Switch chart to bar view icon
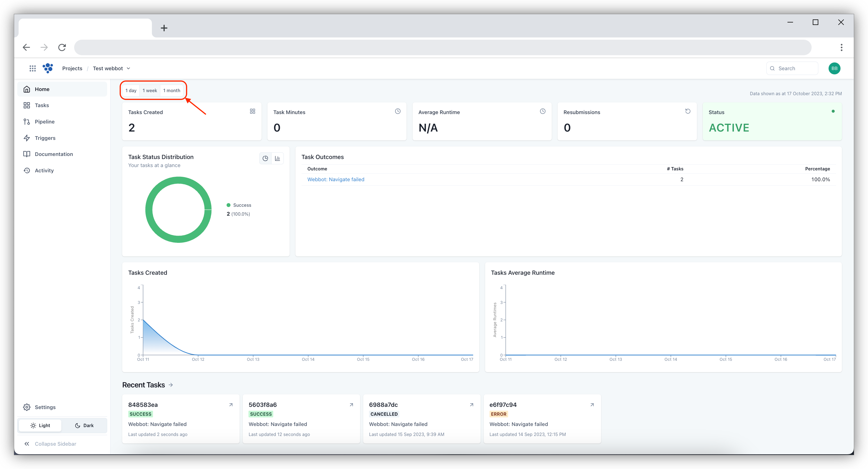The width and height of the screenshot is (868, 469). pyautogui.click(x=277, y=158)
